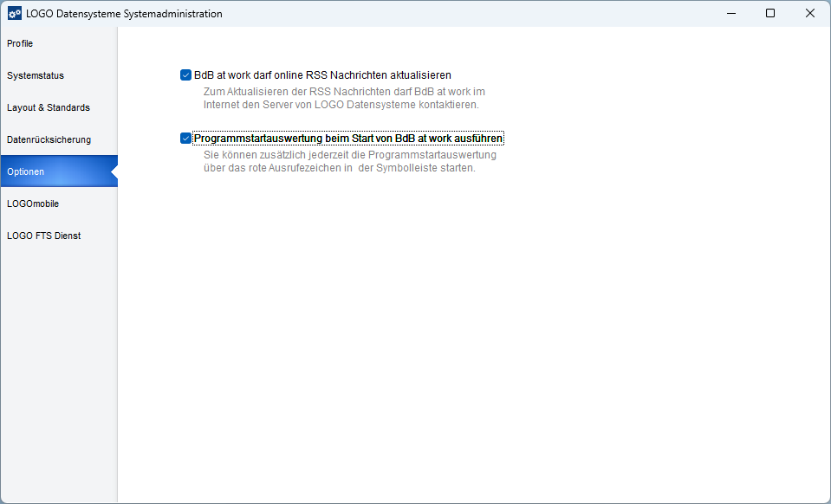Screen dimensions: 831x504
Task: Uncheck RSS Nachrichten aktualisieren checkbox
Action: point(185,75)
